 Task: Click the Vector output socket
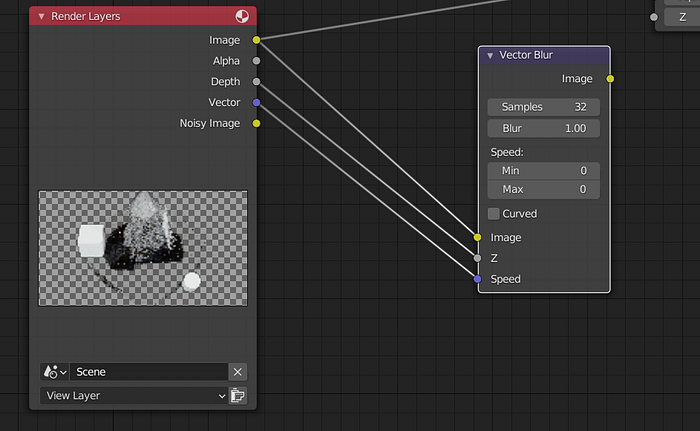point(256,103)
